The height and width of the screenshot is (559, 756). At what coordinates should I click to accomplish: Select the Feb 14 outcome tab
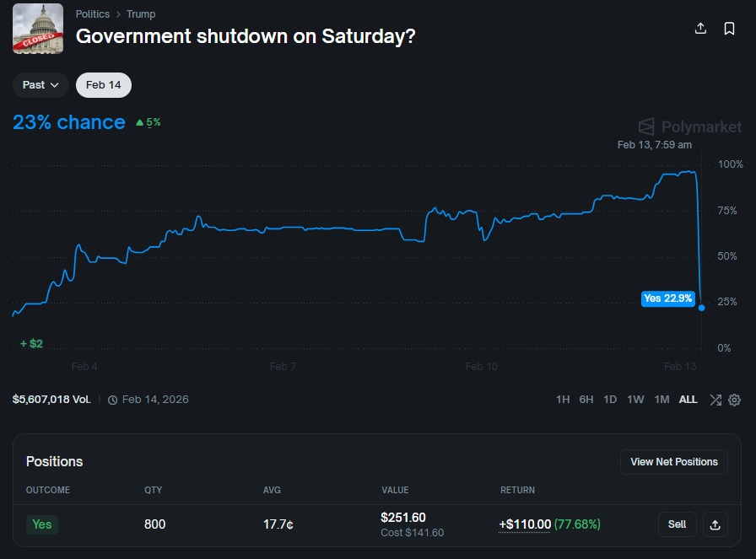point(103,84)
